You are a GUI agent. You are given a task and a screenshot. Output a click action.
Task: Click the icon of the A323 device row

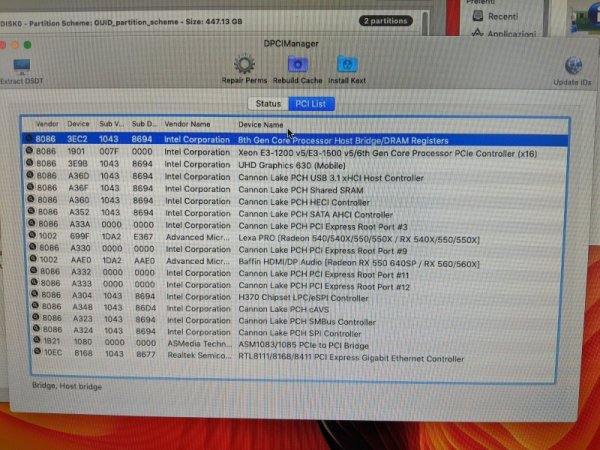[36, 317]
